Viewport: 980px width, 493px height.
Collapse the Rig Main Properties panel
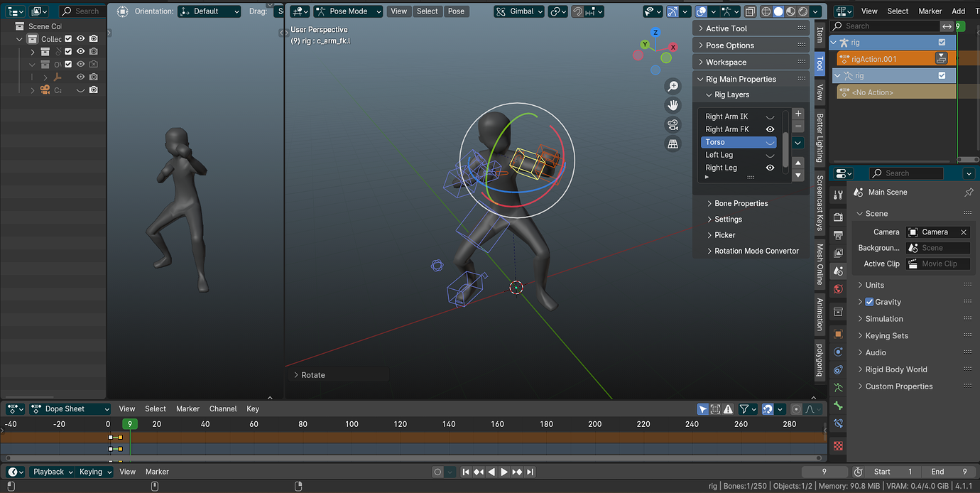tap(751, 79)
